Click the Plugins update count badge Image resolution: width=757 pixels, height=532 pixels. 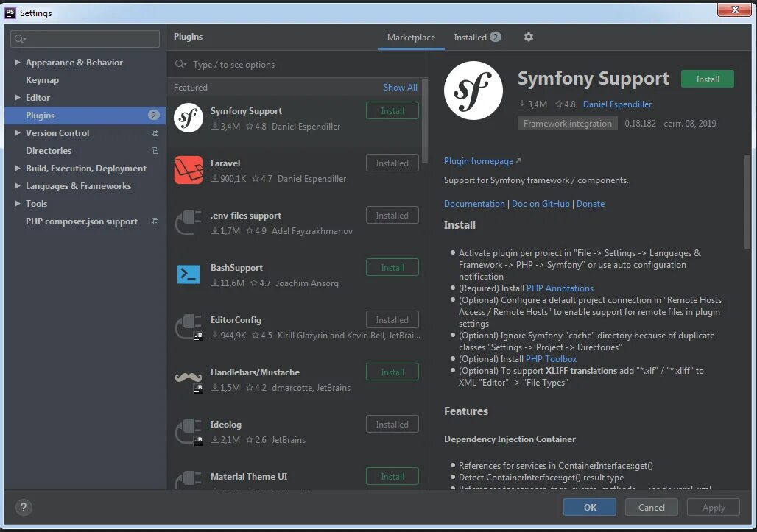point(153,115)
